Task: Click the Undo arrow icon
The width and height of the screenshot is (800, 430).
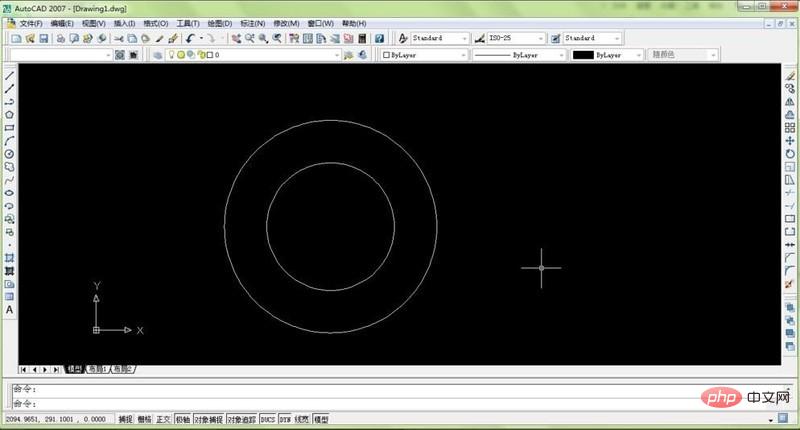Action: click(x=190, y=38)
